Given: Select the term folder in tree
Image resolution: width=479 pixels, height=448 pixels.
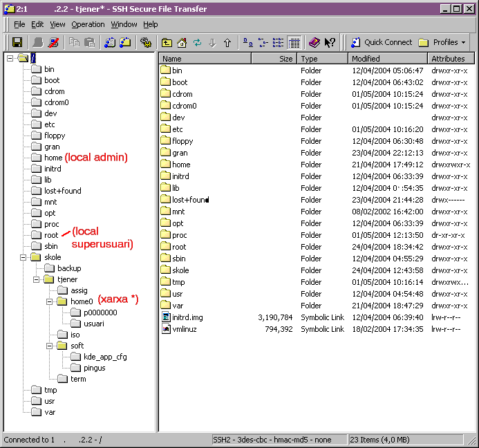Looking at the screenshot, I should pos(78,379).
